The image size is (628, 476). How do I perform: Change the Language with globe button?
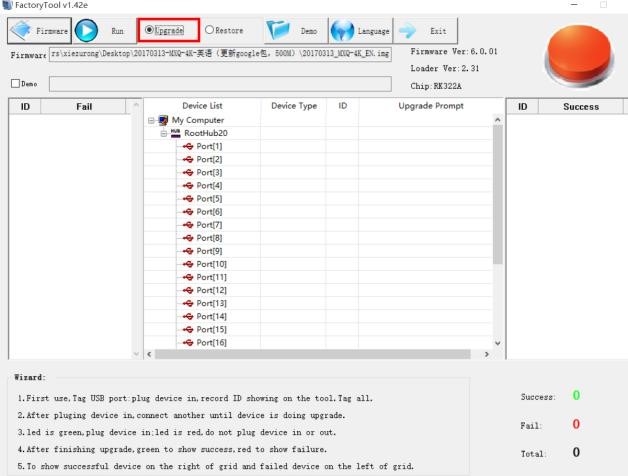point(360,30)
